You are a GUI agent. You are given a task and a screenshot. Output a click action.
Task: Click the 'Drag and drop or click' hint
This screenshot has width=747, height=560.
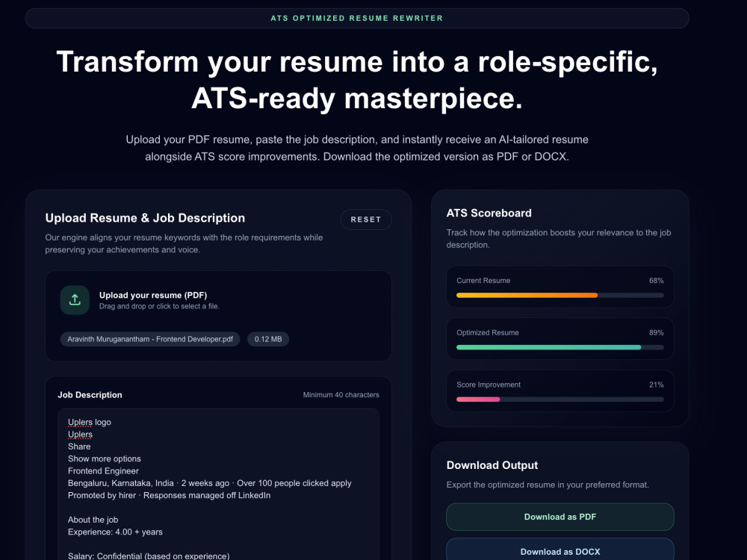click(x=159, y=306)
